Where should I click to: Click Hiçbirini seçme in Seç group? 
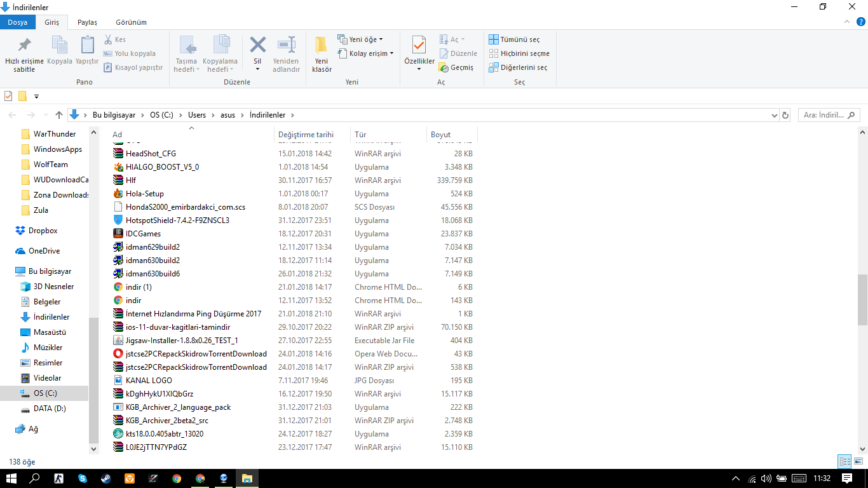[x=519, y=53]
